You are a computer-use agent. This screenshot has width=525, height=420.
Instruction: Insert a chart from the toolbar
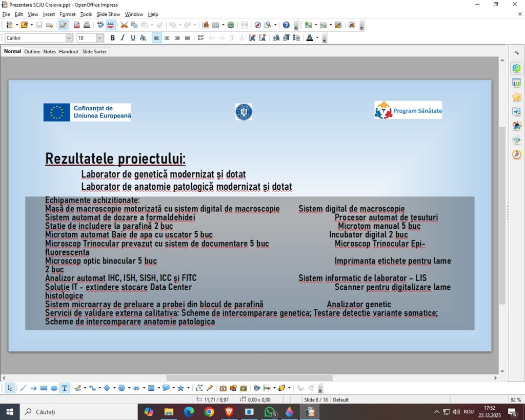206,25
